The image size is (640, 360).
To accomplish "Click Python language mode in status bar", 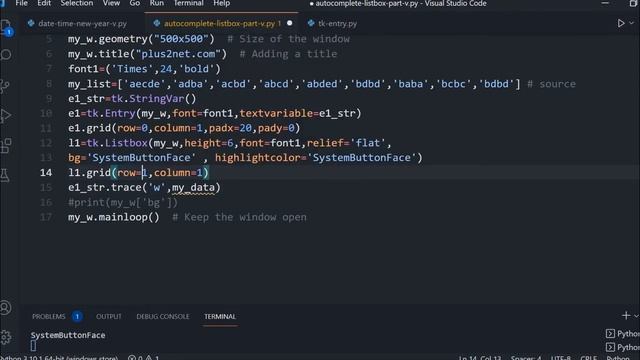I will [x=618, y=358].
